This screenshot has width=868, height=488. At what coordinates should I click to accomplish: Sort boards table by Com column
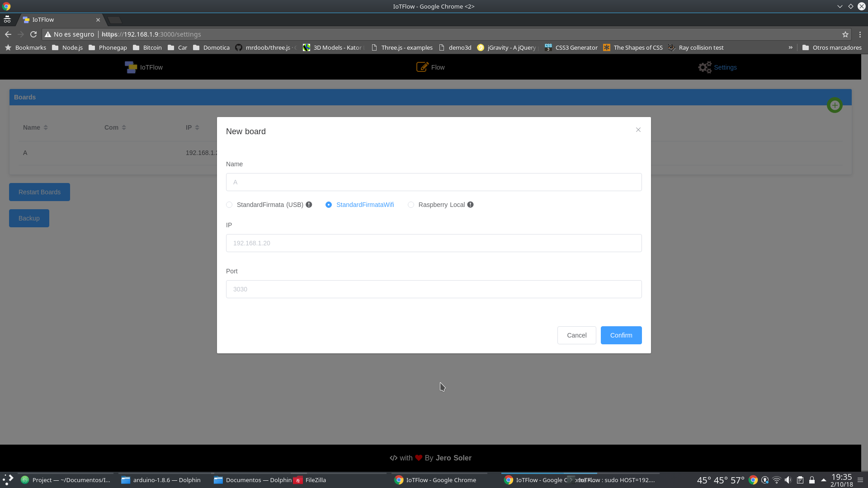[x=124, y=127]
